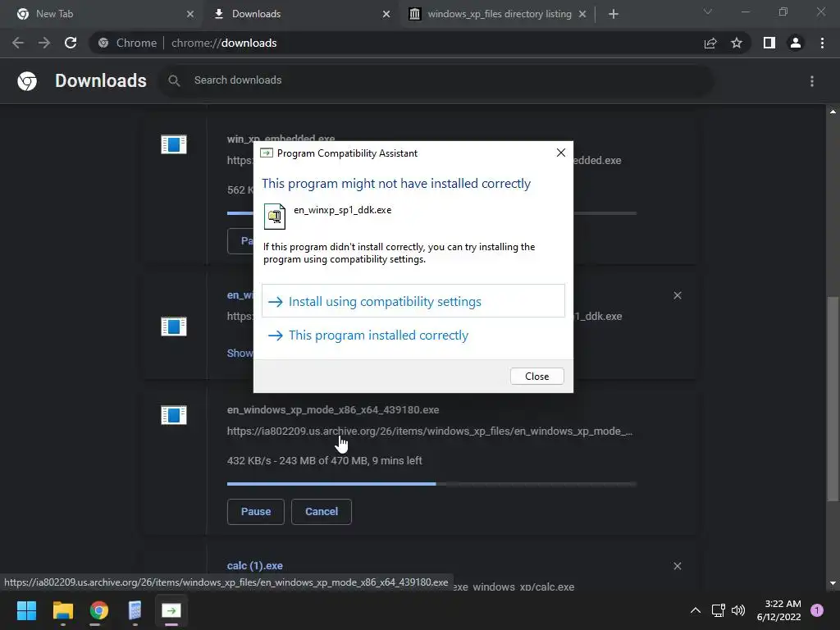Open the network status tray icon
840x630 pixels.
718,610
